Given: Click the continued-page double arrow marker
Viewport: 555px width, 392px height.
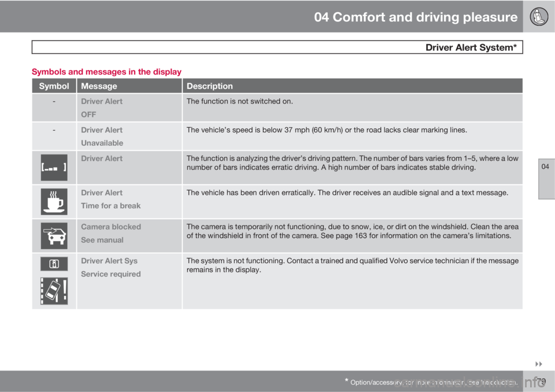Looking at the screenshot, I should [x=538, y=364].
